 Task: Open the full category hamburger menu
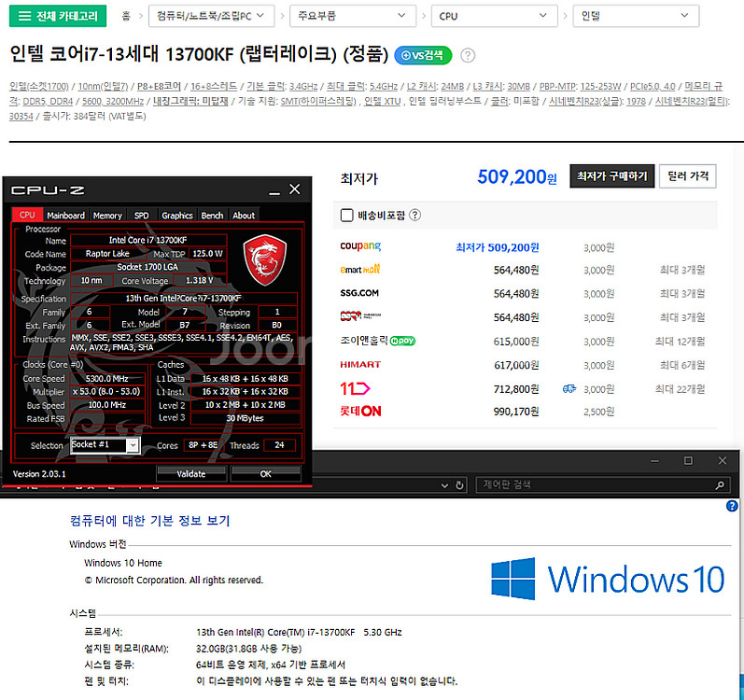point(58,16)
